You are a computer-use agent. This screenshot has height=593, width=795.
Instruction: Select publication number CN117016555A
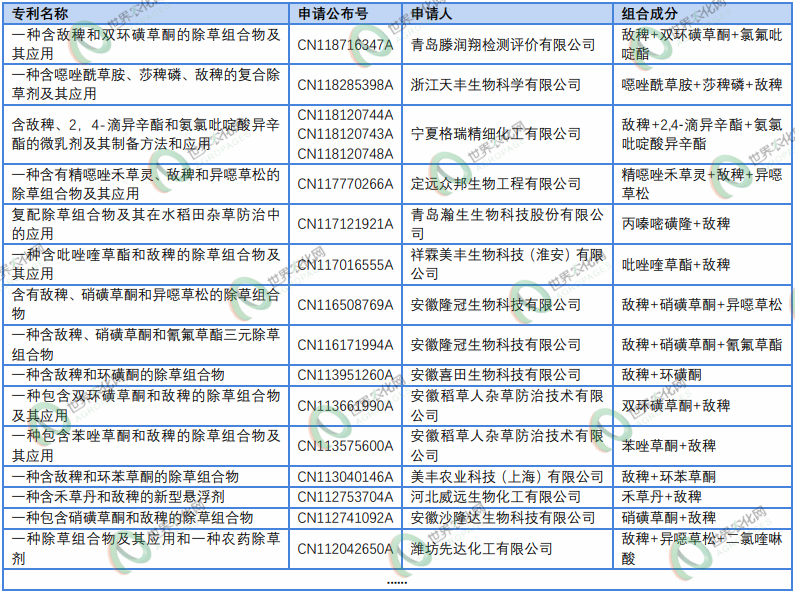tap(345, 265)
